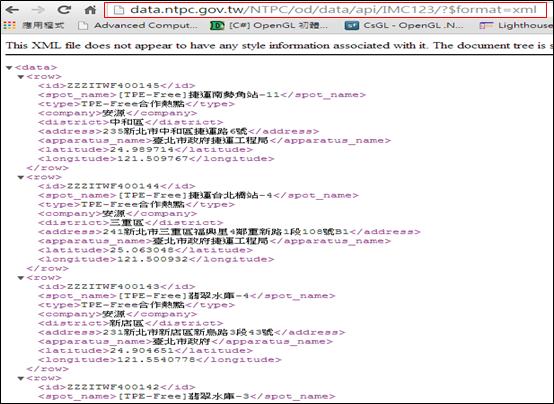The height and width of the screenshot is (404, 554).
Task: Collapse the row containing id ZZZITWF400145
Action: tap(21, 77)
